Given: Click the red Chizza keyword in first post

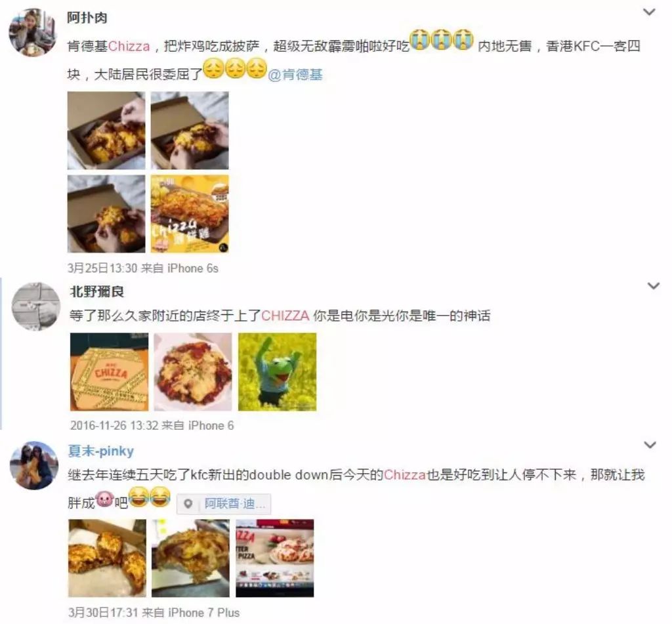Looking at the screenshot, I should (x=129, y=47).
